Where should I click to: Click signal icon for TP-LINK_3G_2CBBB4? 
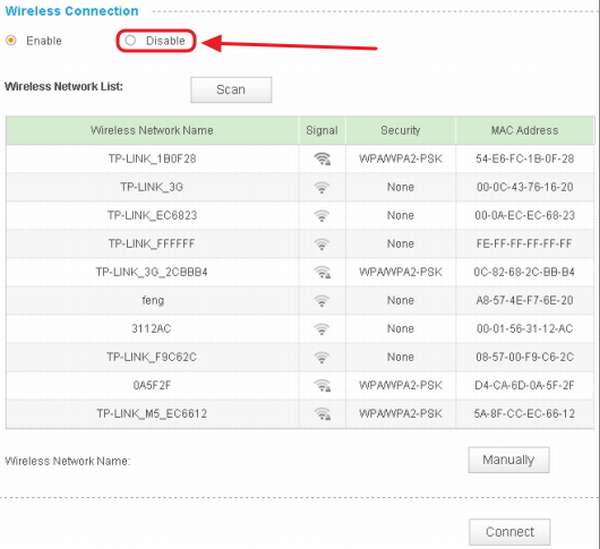pos(322,272)
